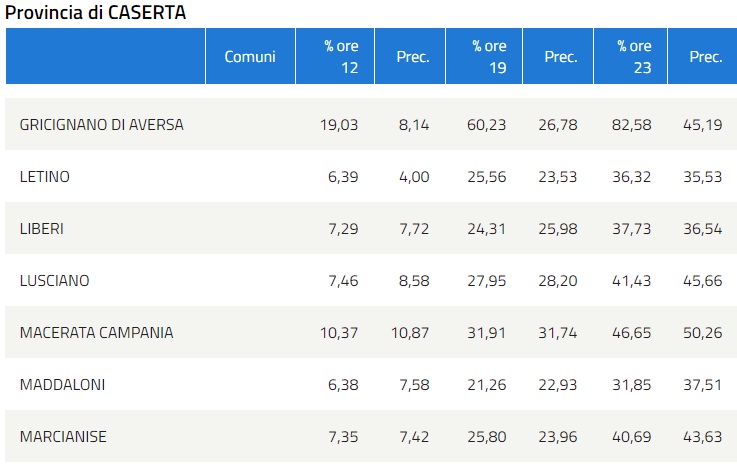Click the Prec. header after % ore 12
The image size is (737, 465).
coord(413,57)
